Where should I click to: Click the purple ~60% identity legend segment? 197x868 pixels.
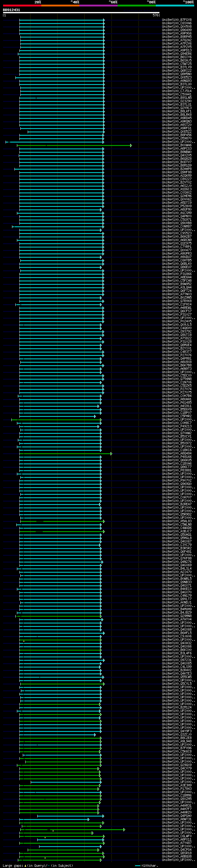[99, 6]
